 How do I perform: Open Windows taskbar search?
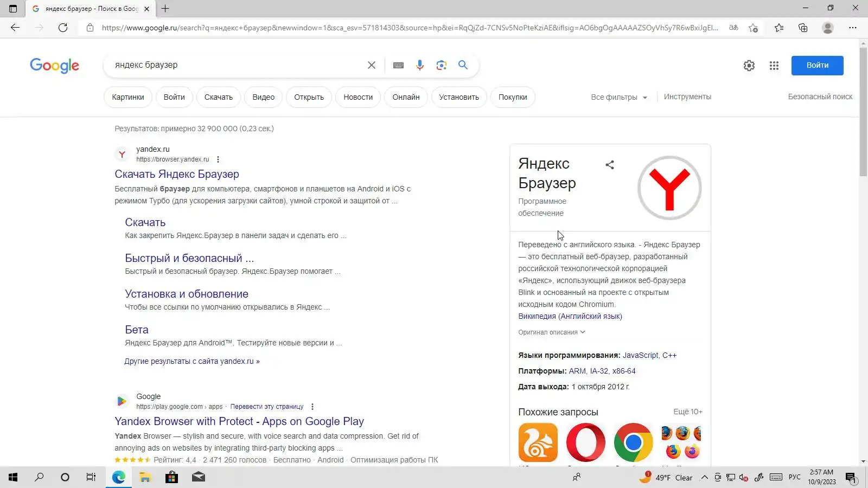click(x=39, y=477)
